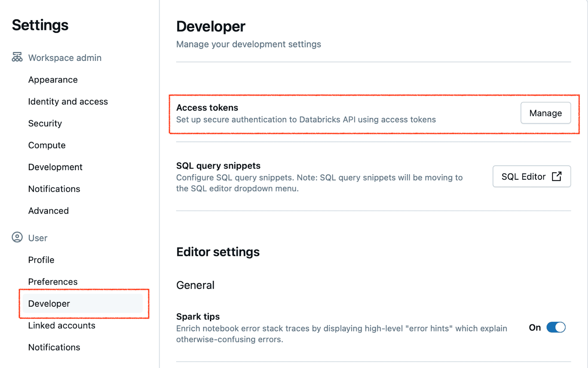The width and height of the screenshot is (588, 368).
Task: Click the Workspace admin section icon
Action: click(17, 57)
